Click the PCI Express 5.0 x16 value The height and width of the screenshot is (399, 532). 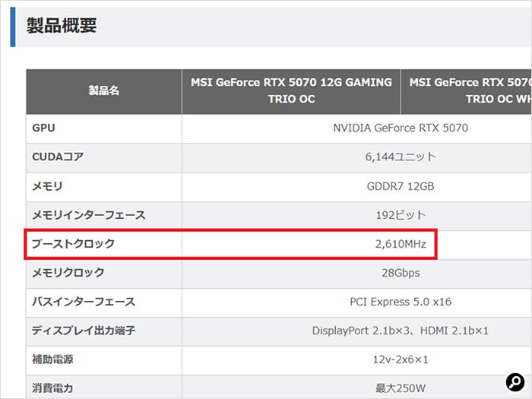pyautogui.click(x=401, y=302)
